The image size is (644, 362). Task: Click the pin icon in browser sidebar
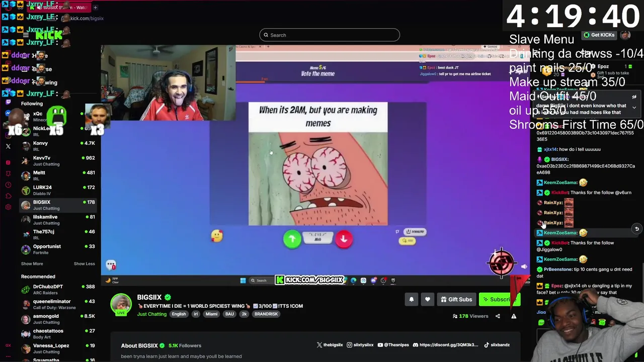pos(8,173)
